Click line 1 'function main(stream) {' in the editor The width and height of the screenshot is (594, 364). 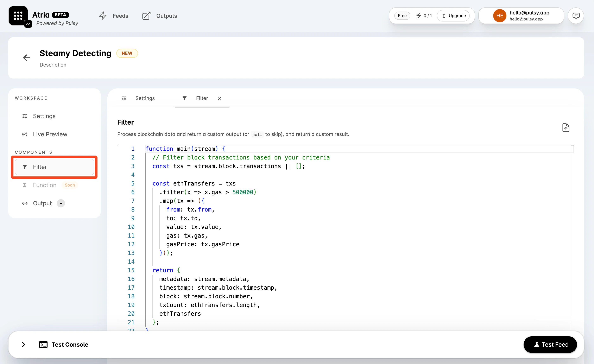coord(185,149)
